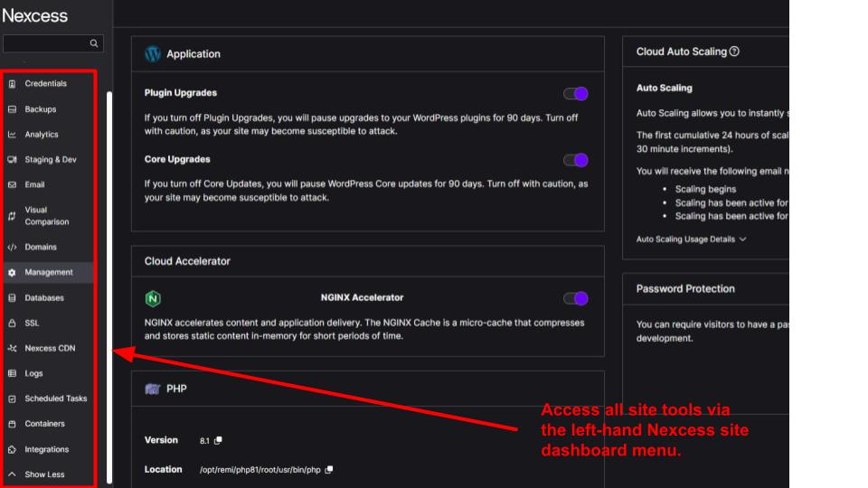The image size is (868, 488).
Task: Click the Cloud Accelerator heading
Action: tap(187, 261)
